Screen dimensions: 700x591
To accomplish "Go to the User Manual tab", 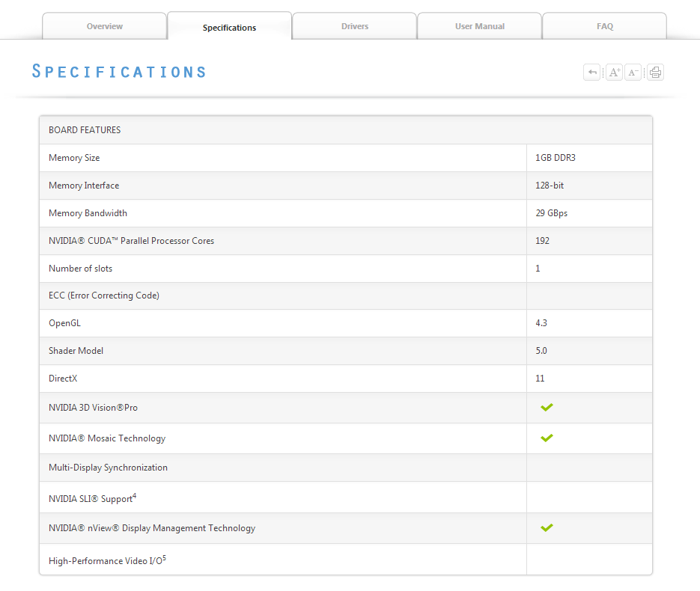I will (480, 26).
